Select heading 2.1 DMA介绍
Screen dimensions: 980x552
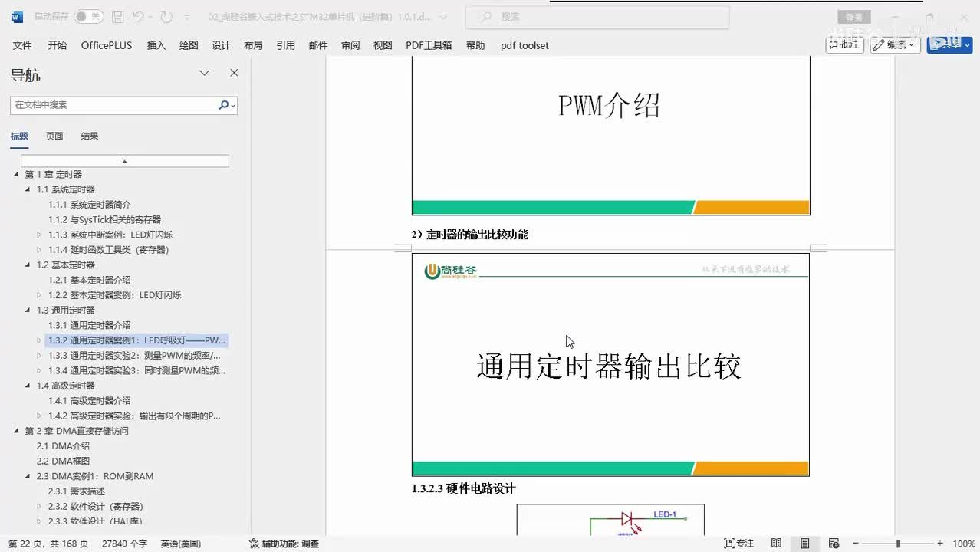[x=63, y=445]
